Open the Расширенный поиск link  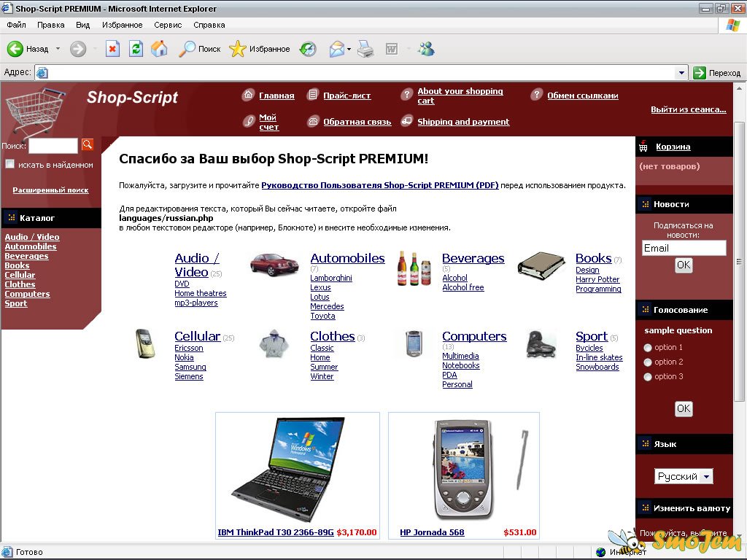(50, 190)
